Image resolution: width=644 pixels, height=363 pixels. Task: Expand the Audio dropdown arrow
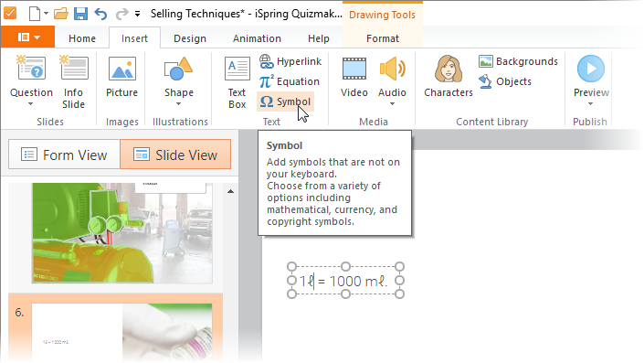pos(392,104)
